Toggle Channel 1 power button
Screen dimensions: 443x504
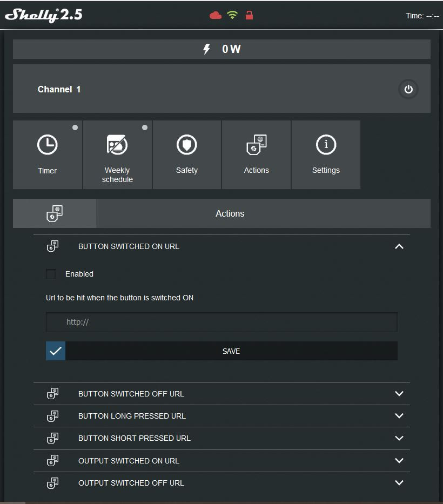click(408, 89)
